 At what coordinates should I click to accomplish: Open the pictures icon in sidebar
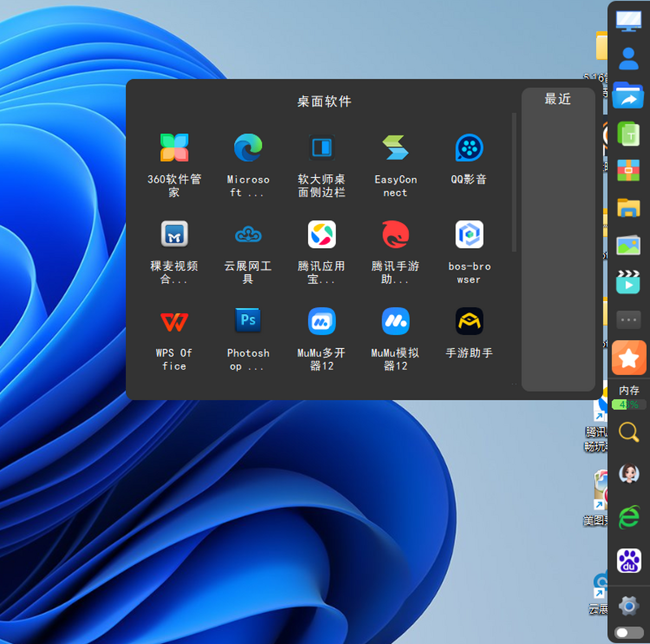(628, 245)
